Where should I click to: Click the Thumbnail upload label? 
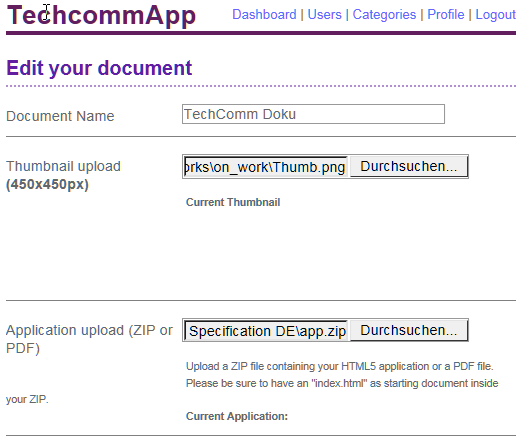click(x=63, y=175)
